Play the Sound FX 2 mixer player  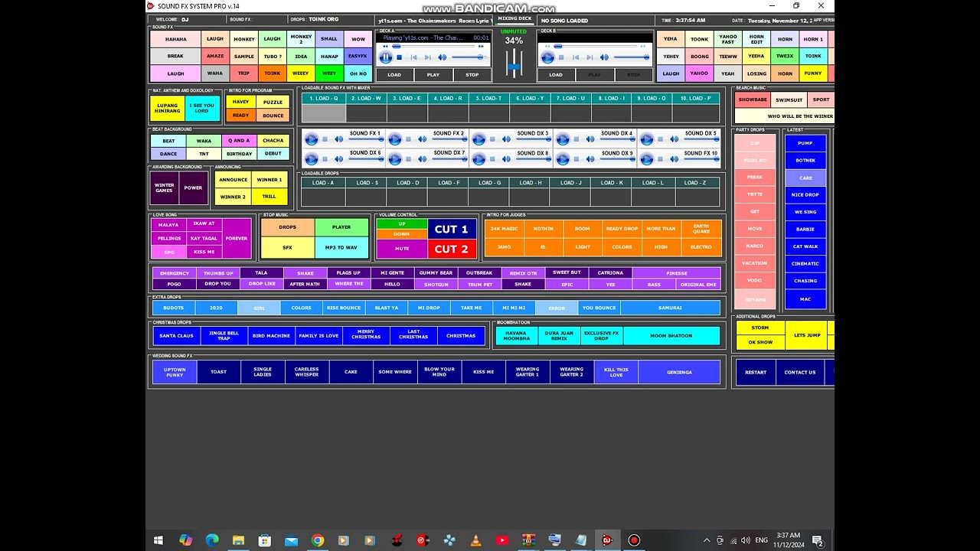pyautogui.click(x=395, y=139)
